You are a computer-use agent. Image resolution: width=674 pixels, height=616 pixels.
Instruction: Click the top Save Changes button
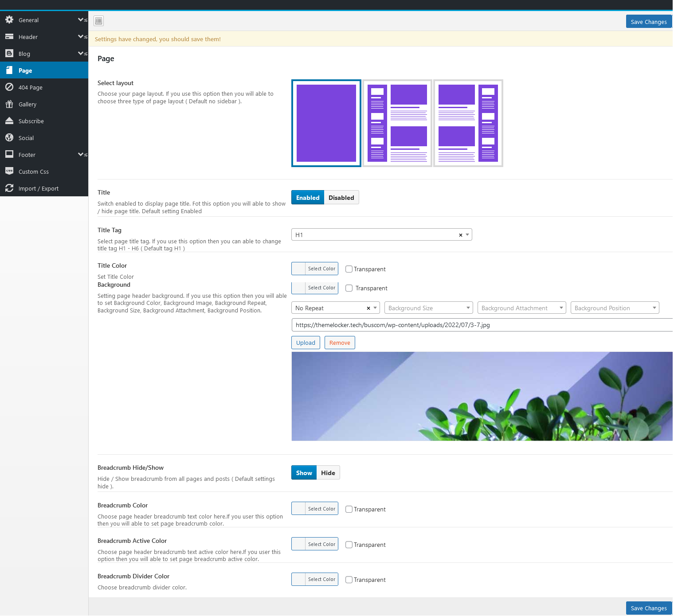(648, 22)
